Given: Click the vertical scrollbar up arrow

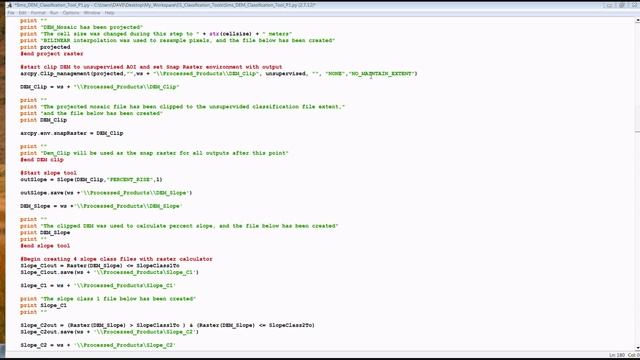Looking at the screenshot, I should point(637,20).
